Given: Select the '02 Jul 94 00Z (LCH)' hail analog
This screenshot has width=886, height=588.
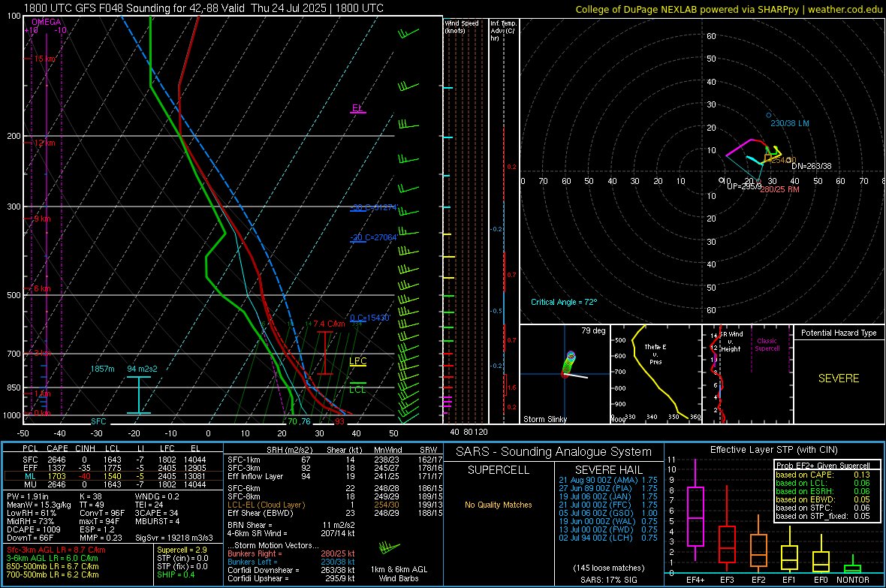Looking at the screenshot, I should point(608,538).
